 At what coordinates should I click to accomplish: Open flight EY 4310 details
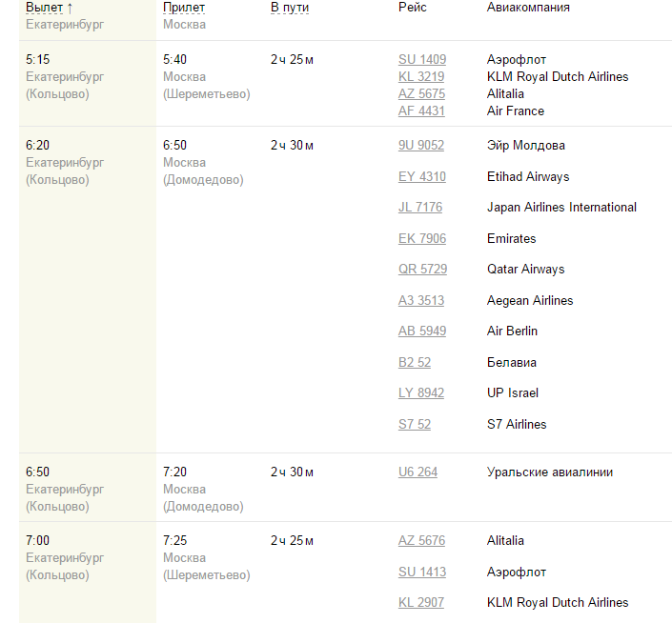tap(421, 177)
